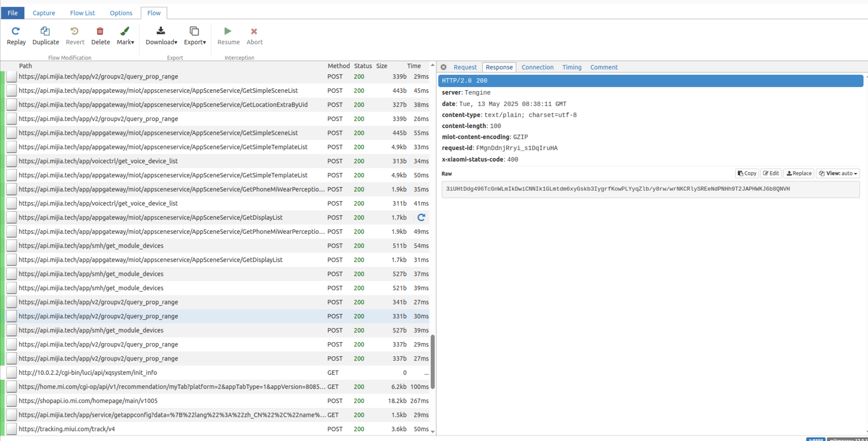Click the Copy button for the raw body
Viewport: 868px width, 441px height.
[747, 173]
